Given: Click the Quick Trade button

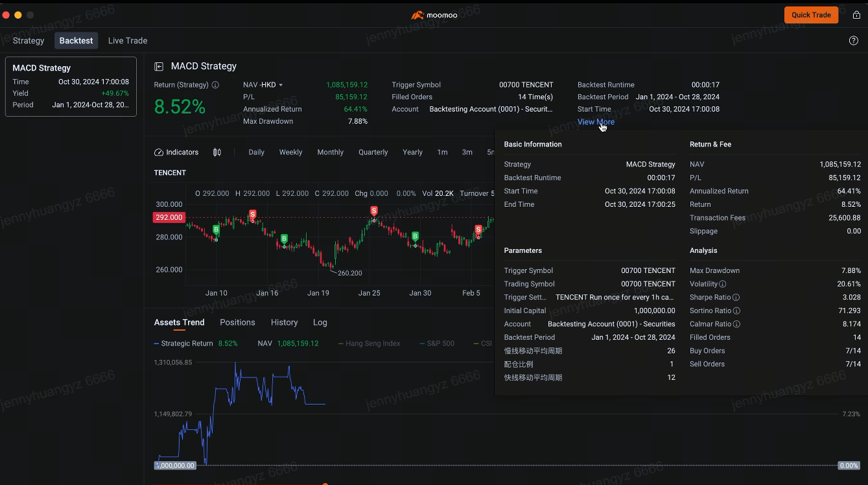Looking at the screenshot, I should pos(811,15).
